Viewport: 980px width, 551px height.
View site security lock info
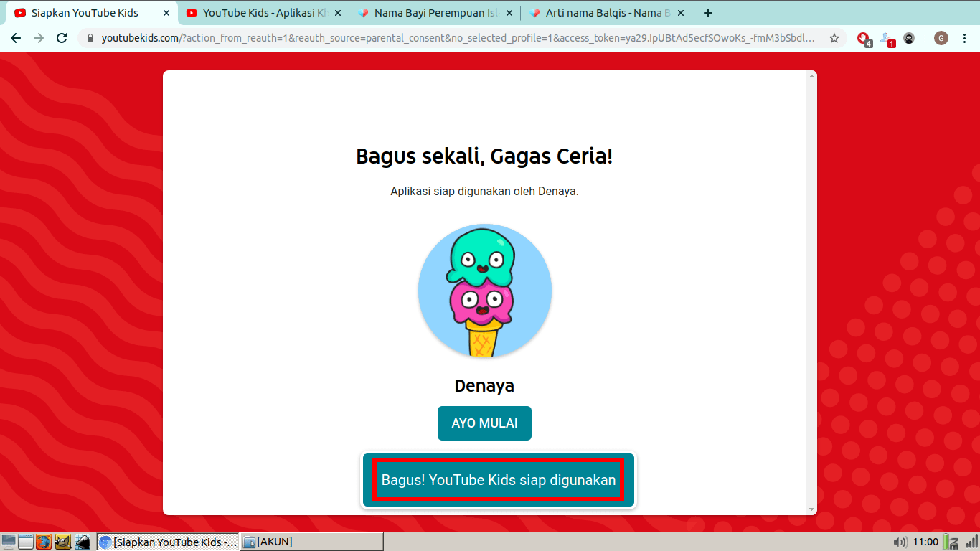point(90,38)
